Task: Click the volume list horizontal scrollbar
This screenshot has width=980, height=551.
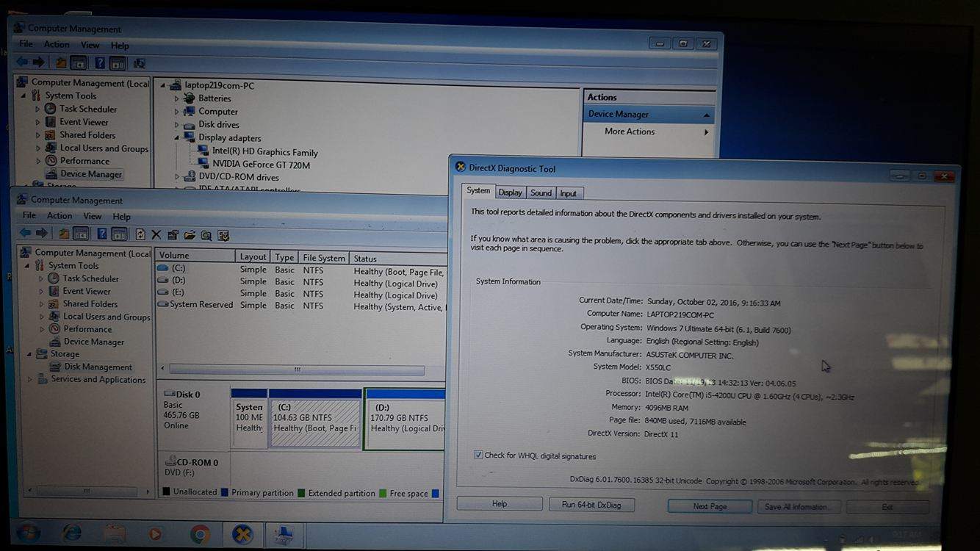Action: (x=297, y=370)
